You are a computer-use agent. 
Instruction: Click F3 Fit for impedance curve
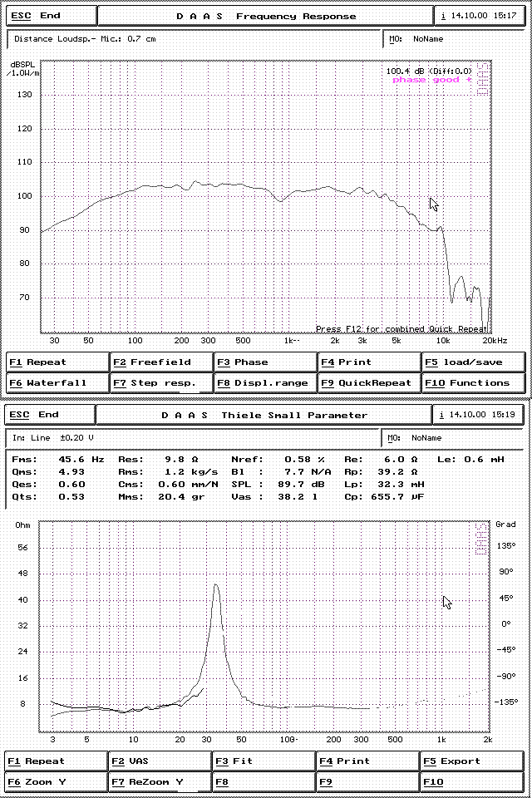266,761
